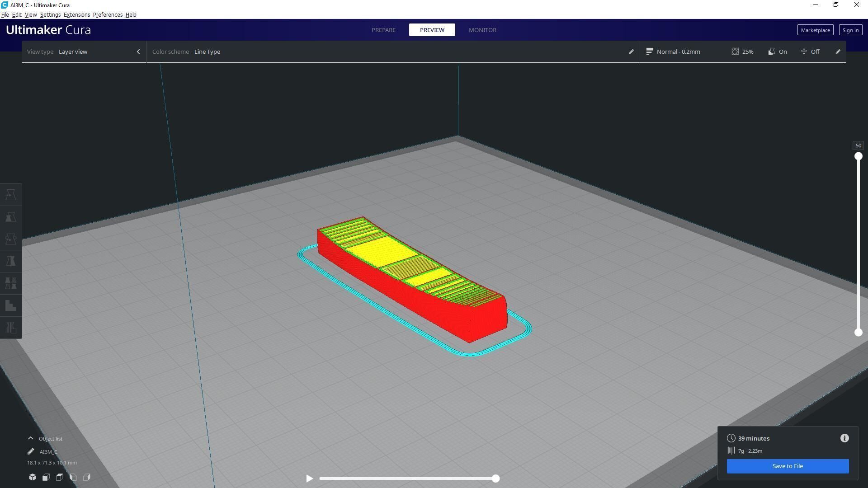This screenshot has width=868, height=488.
Task: Click the adhesion Off indicator
Action: click(810, 52)
